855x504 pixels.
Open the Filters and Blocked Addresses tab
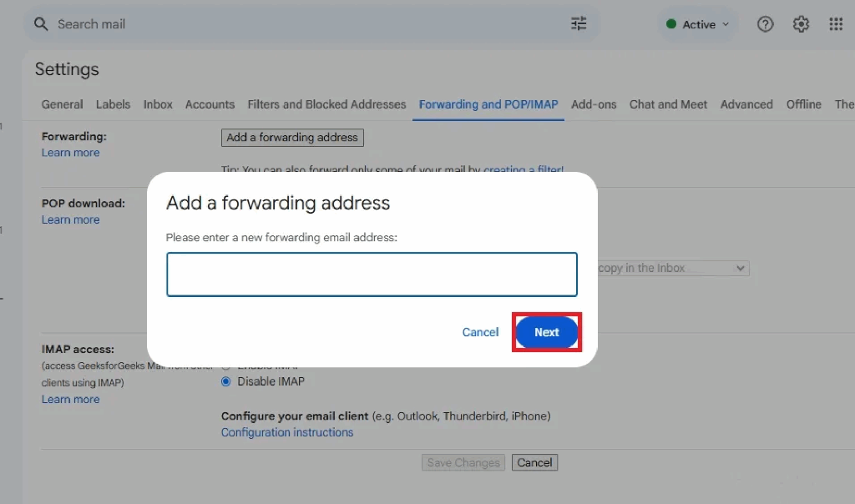click(326, 104)
